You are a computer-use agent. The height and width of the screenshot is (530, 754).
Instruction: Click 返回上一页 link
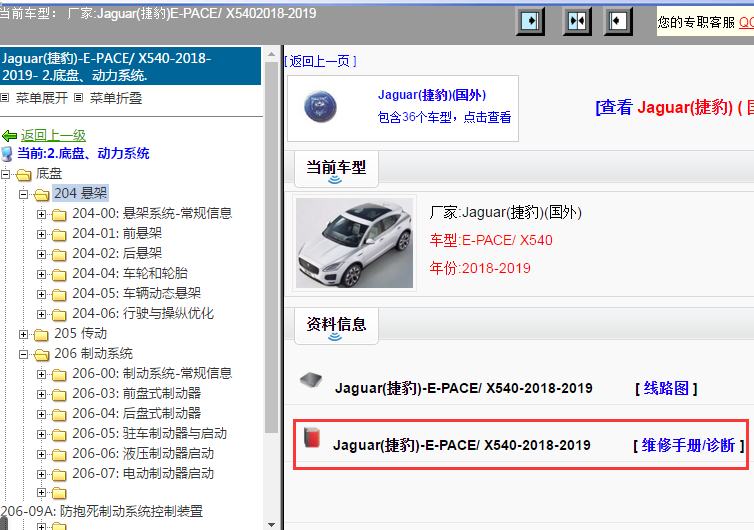point(320,61)
